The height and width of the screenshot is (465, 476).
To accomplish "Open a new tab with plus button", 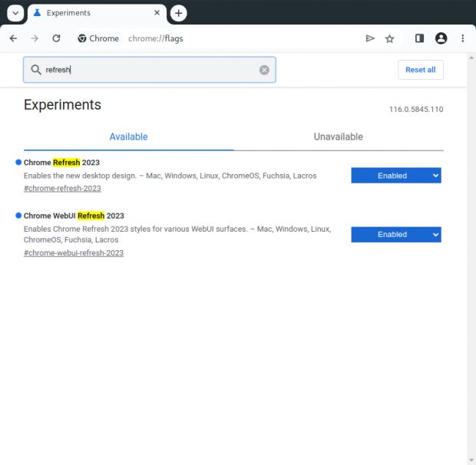I will coord(178,13).
